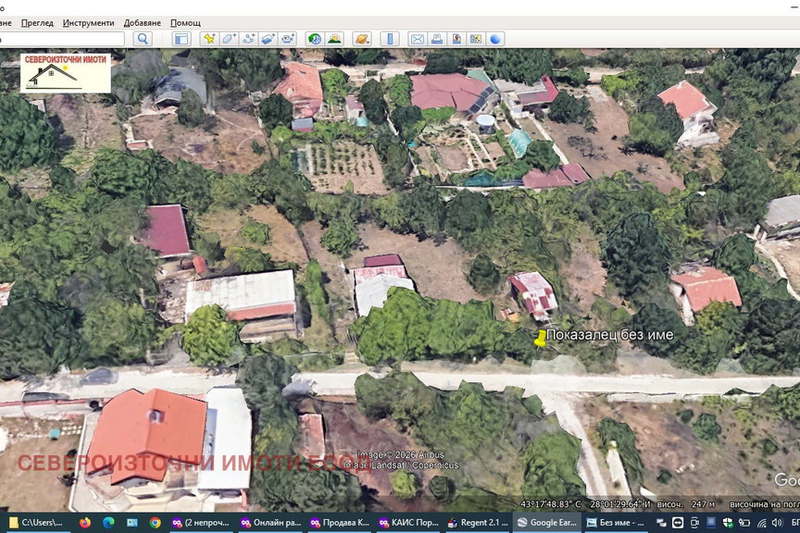Open the Добавяне menu

click(x=142, y=23)
